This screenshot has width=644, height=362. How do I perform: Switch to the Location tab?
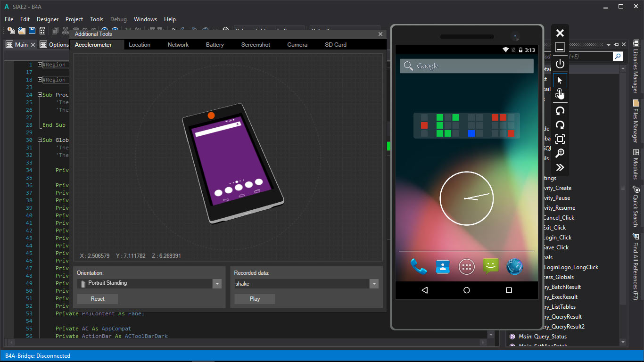140,45
